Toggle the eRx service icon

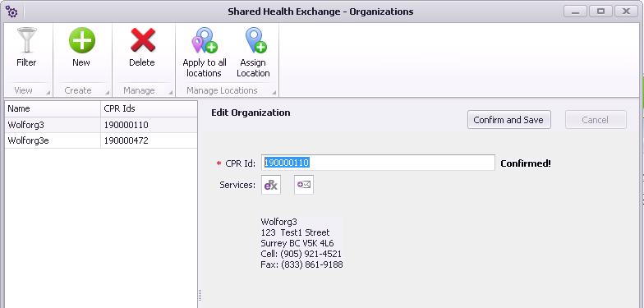click(271, 185)
